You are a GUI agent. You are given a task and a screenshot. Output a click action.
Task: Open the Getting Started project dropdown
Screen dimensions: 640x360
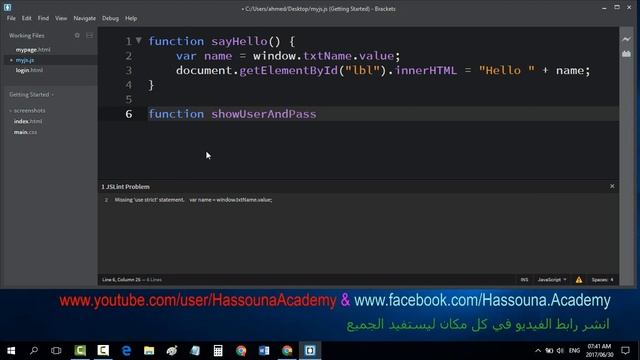(31, 95)
